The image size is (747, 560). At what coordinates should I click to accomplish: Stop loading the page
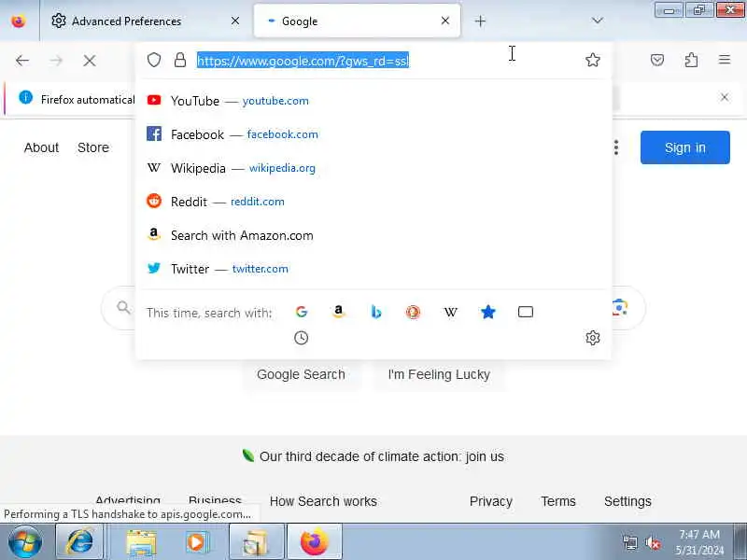(89, 61)
